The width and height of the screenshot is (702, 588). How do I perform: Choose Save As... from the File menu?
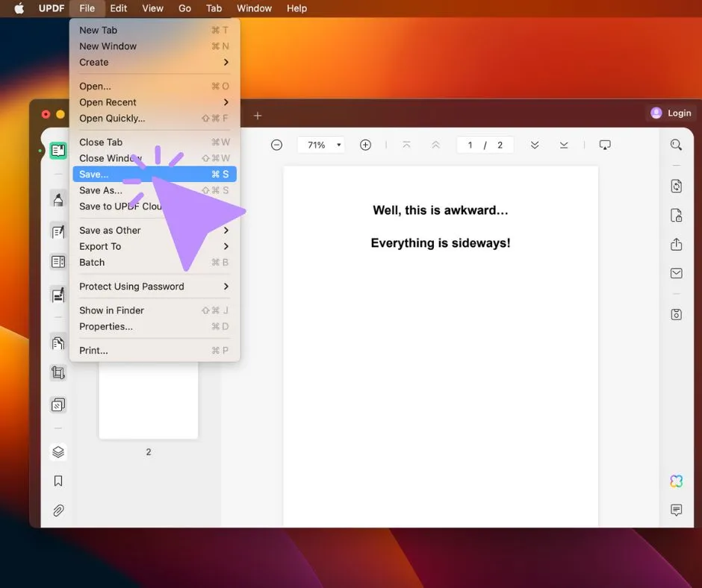155,190
